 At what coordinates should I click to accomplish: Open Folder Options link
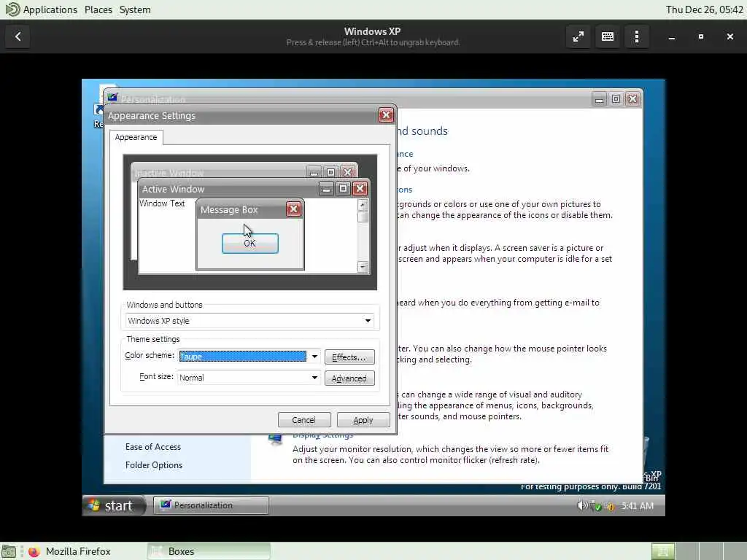pyautogui.click(x=153, y=464)
